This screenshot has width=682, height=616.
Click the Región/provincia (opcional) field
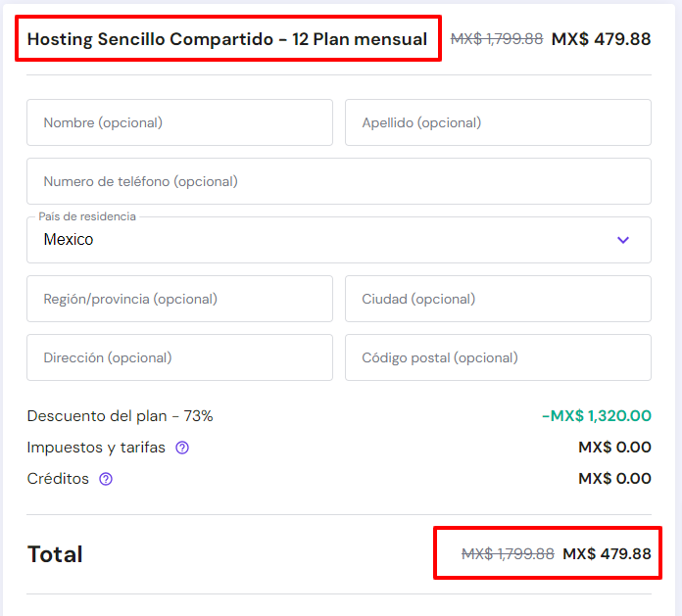[179, 299]
